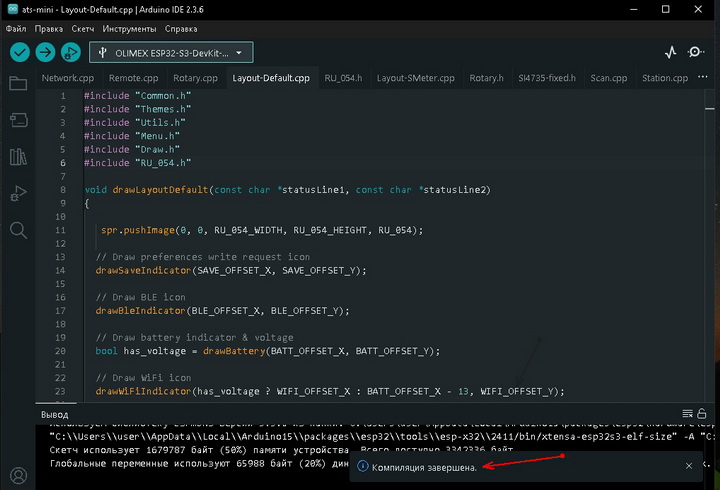Open the Sketchbook folder icon in sidebar

point(18,84)
